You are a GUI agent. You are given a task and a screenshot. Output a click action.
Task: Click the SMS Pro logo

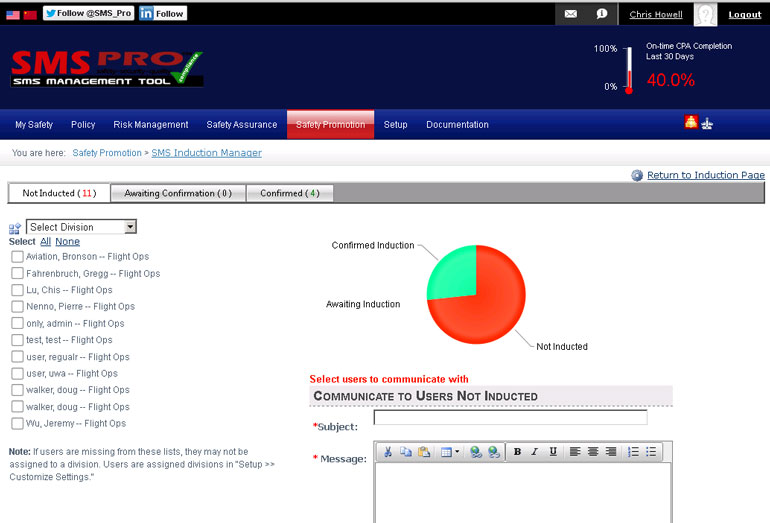coord(107,69)
